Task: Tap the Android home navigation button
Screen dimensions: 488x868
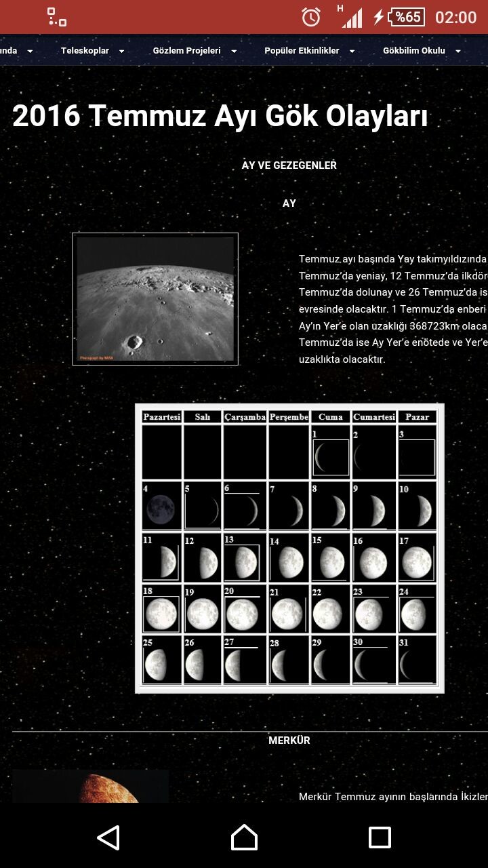Action: (x=244, y=837)
